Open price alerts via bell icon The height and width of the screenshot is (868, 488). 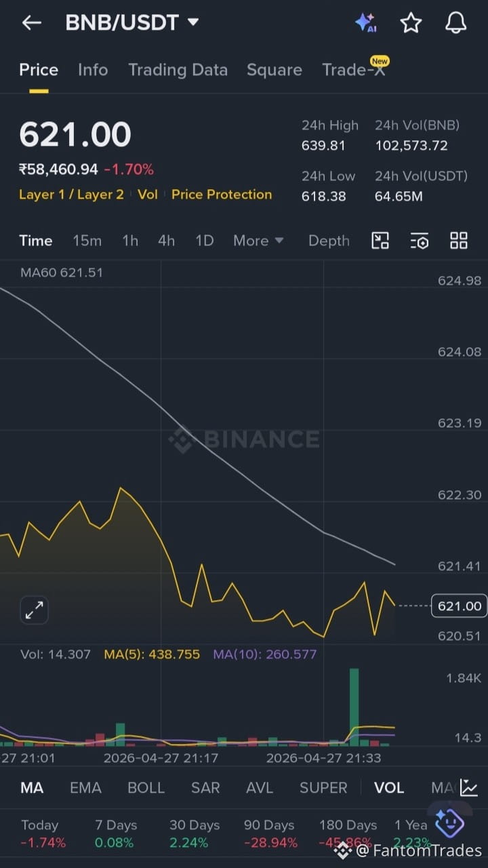[456, 23]
